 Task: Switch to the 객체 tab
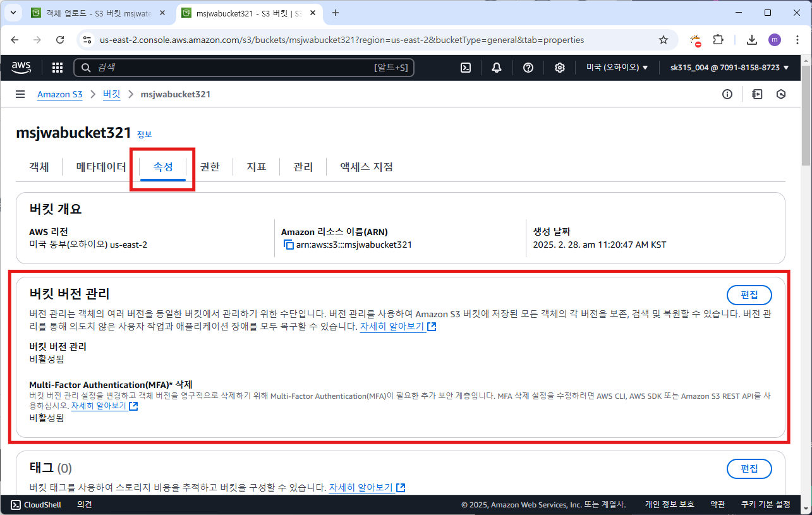pyautogui.click(x=39, y=167)
